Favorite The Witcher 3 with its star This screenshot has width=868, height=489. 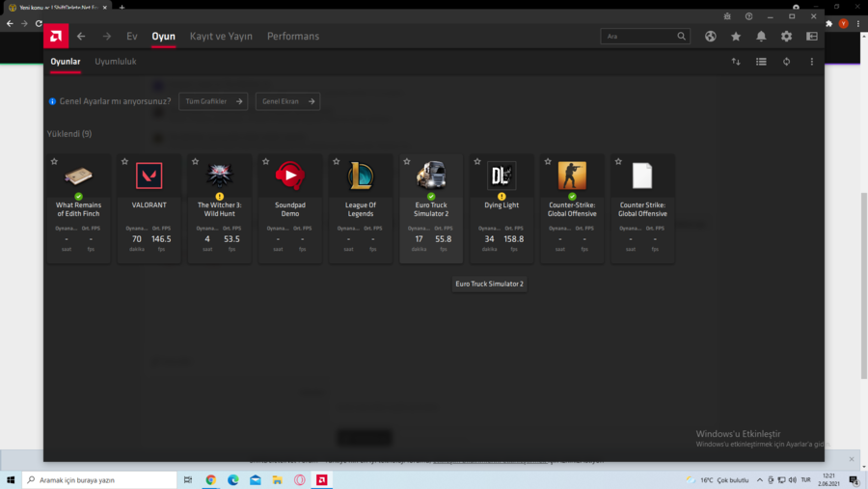tap(195, 161)
